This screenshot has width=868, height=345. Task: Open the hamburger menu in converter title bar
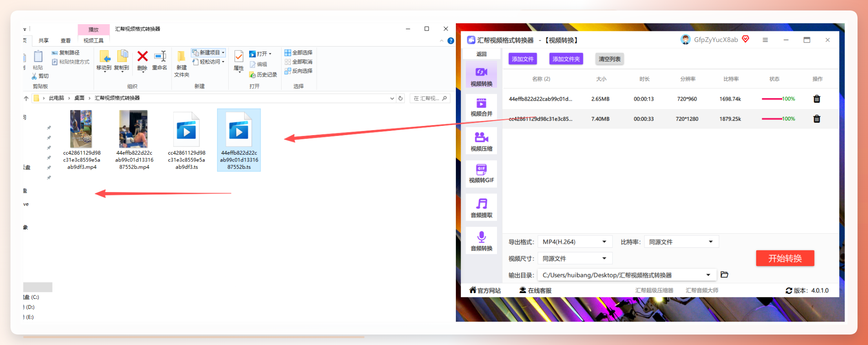765,40
